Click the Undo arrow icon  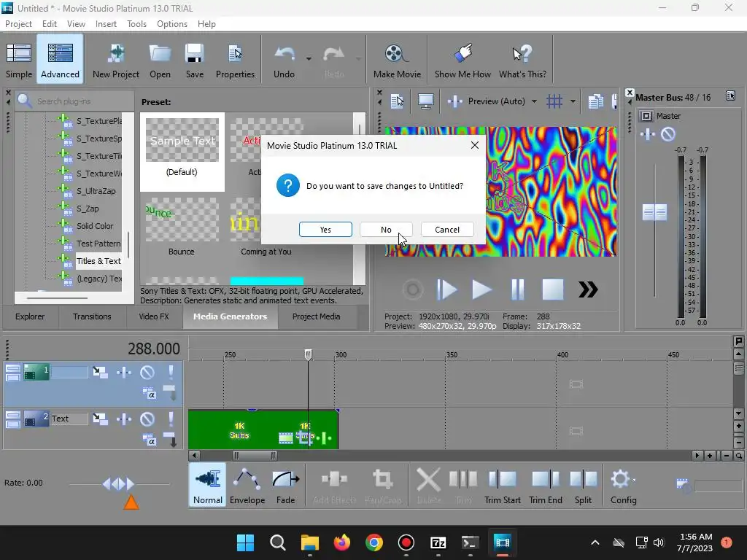(284, 60)
